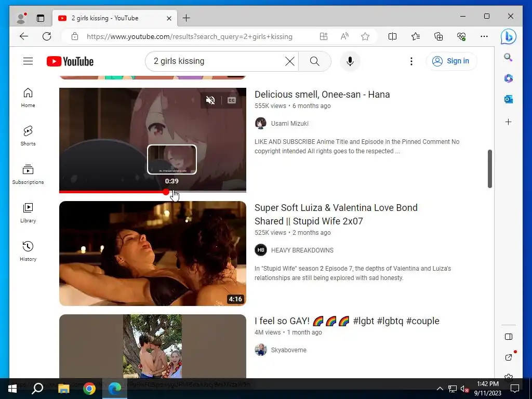Screen dimensions: 532x399
Task: Open the YouTube guide hamburger menu
Action: pos(28,61)
